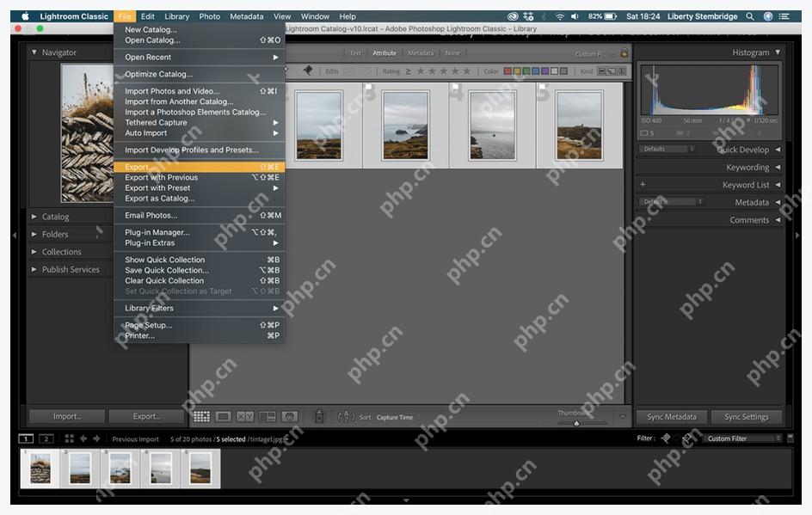Add a keyword with Keyword List plus
This screenshot has width=812, height=515.
click(x=643, y=184)
